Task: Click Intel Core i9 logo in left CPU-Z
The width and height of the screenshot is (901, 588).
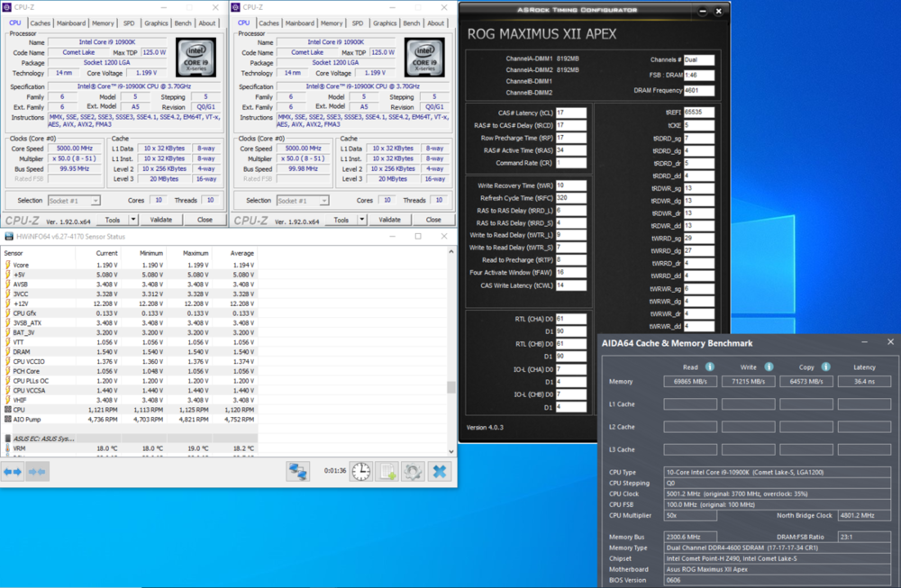Action: pyautogui.click(x=196, y=58)
